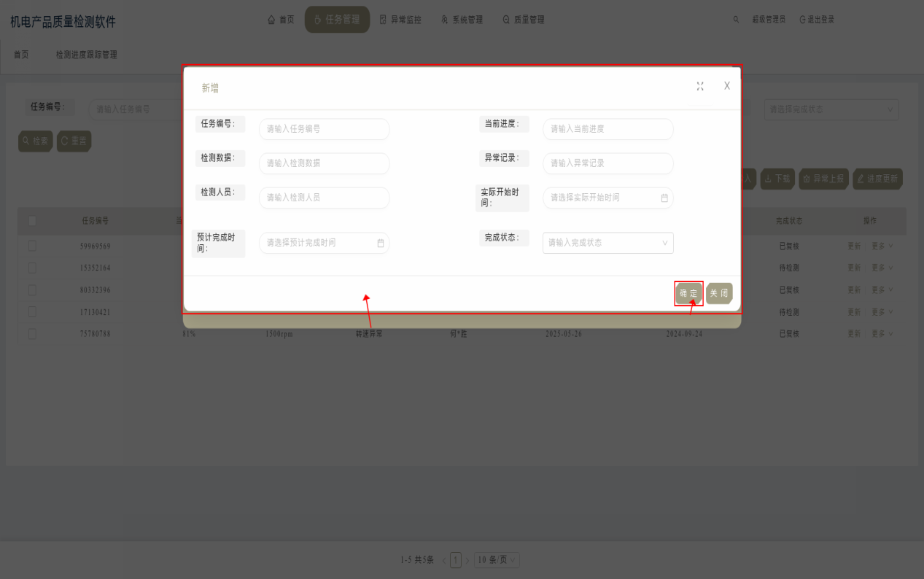Click the 异常上报 report button

[x=823, y=179]
